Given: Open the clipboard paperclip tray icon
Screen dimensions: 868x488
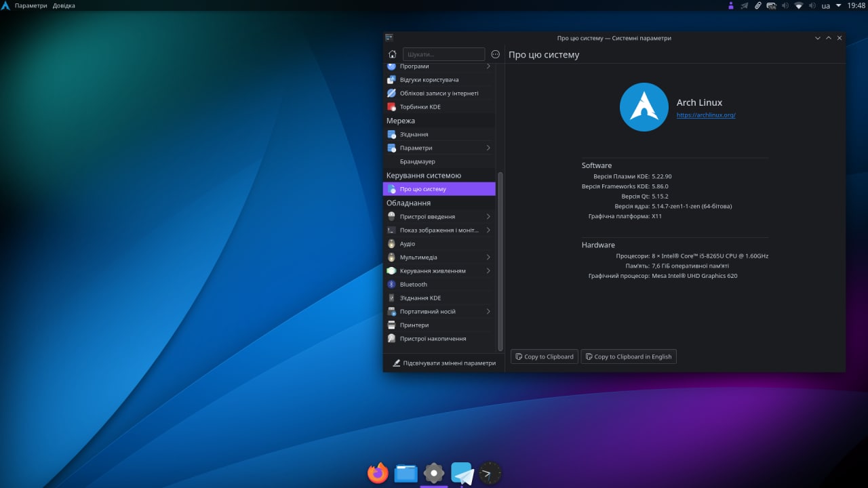Looking at the screenshot, I should (x=757, y=5).
